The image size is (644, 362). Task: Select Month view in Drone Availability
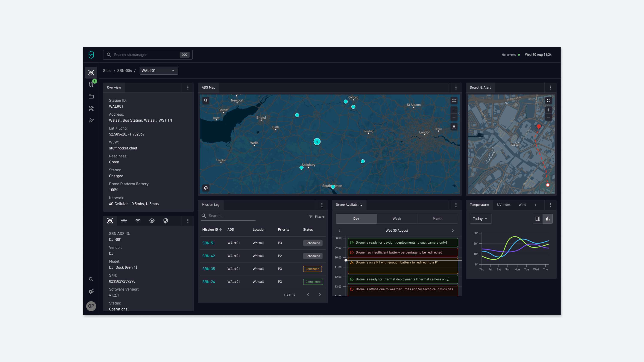pyautogui.click(x=437, y=219)
